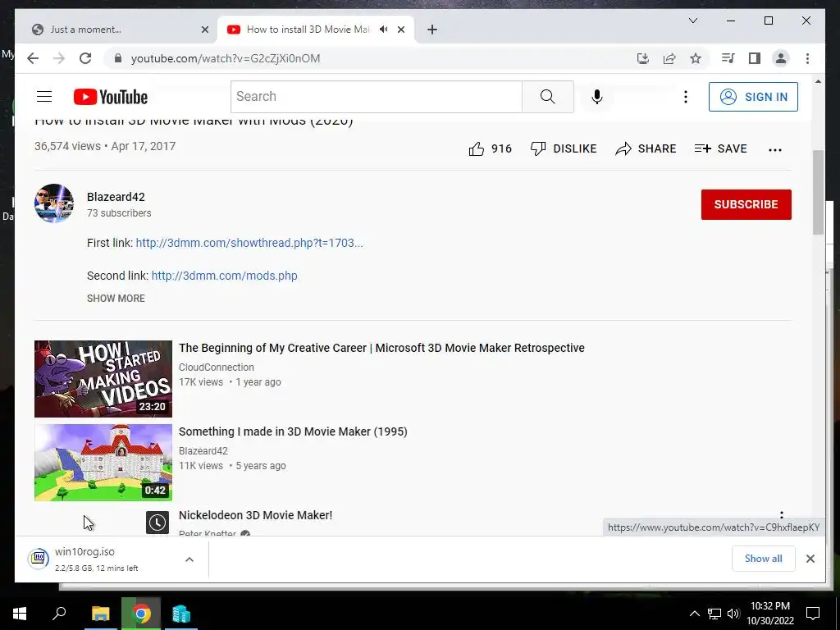Open Windows Start menu
840x630 pixels.
[20, 614]
